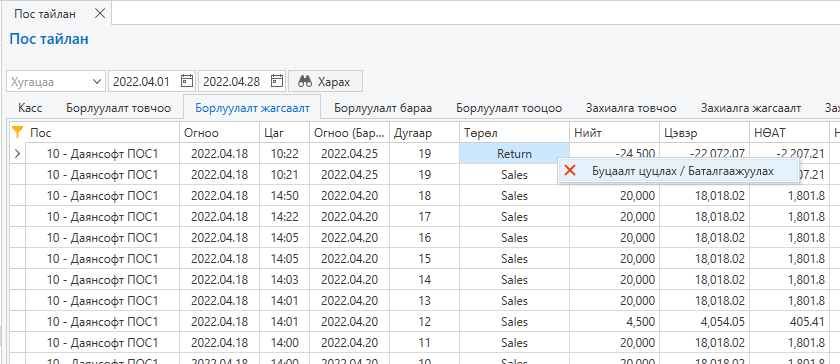Sort by the Огноо column header
Screen dimensions: 840x364
219,132
